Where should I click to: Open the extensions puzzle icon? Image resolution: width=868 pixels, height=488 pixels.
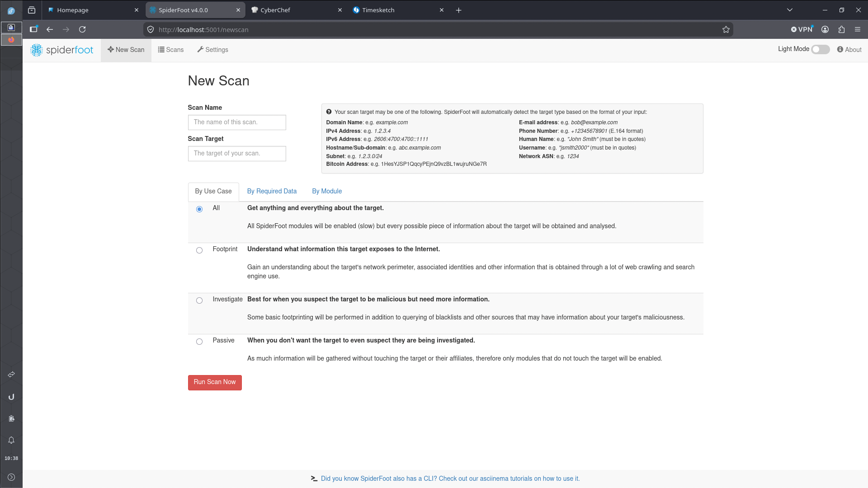pyautogui.click(x=841, y=29)
